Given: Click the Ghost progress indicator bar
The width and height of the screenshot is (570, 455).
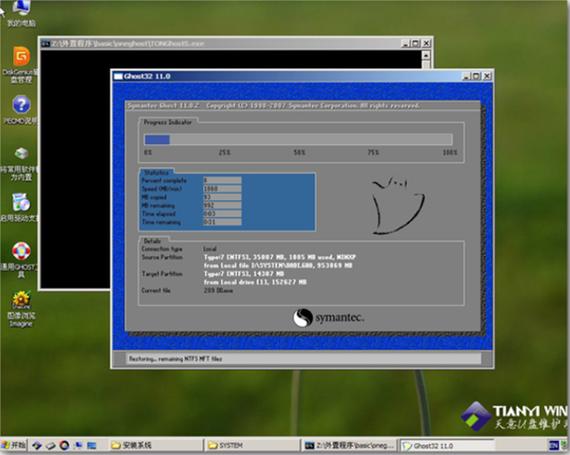Looking at the screenshot, I should click(x=298, y=140).
